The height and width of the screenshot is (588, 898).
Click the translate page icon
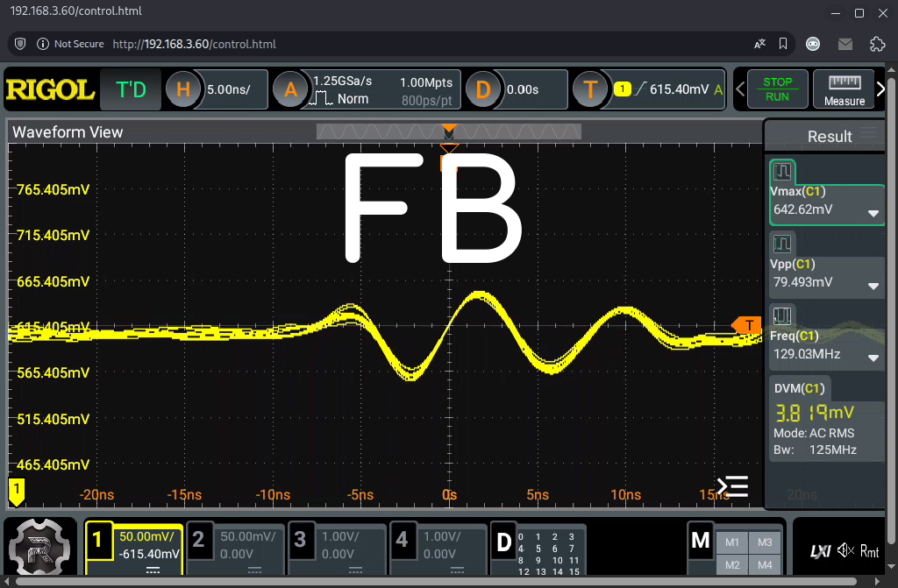(759, 44)
